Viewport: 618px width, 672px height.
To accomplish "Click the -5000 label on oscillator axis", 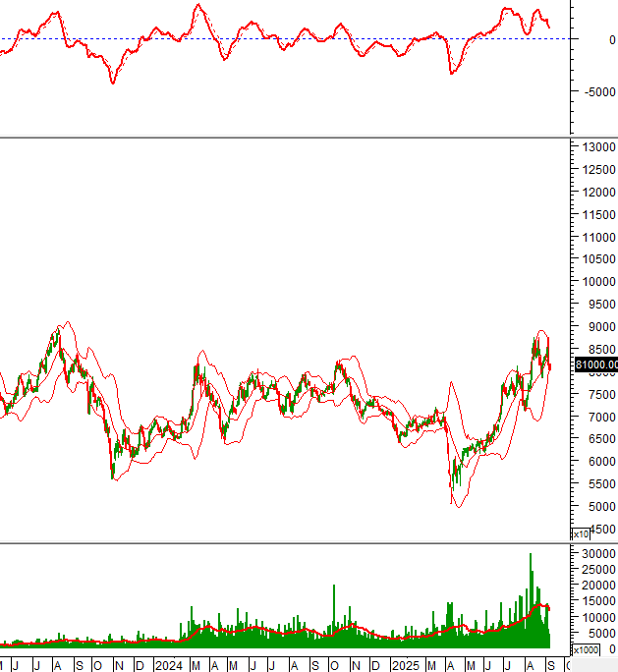I will (595, 92).
